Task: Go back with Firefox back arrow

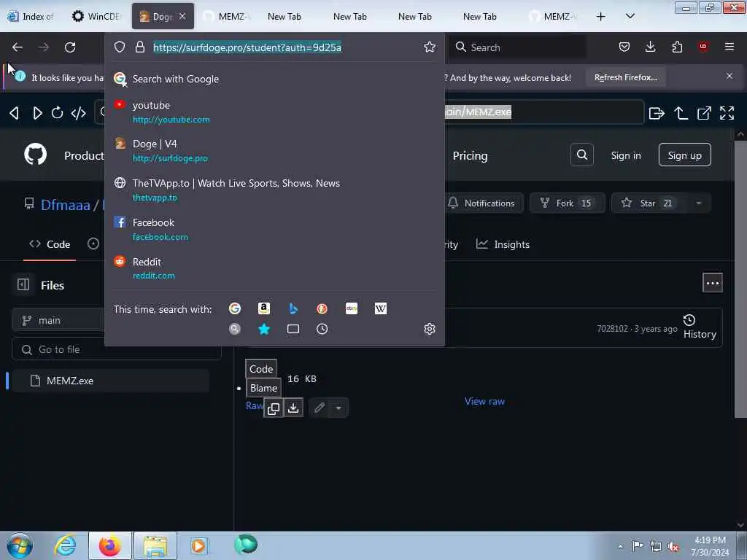Action: (18, 47)
